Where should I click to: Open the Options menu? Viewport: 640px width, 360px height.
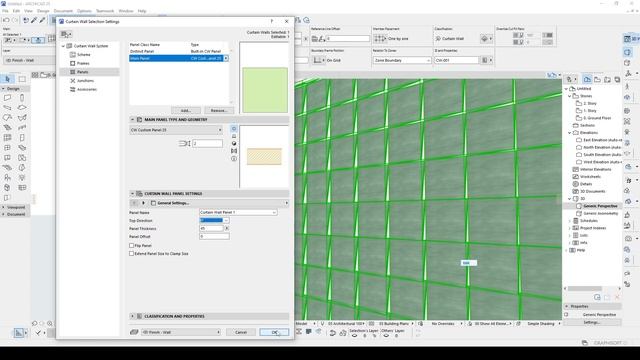click(84, 11)
